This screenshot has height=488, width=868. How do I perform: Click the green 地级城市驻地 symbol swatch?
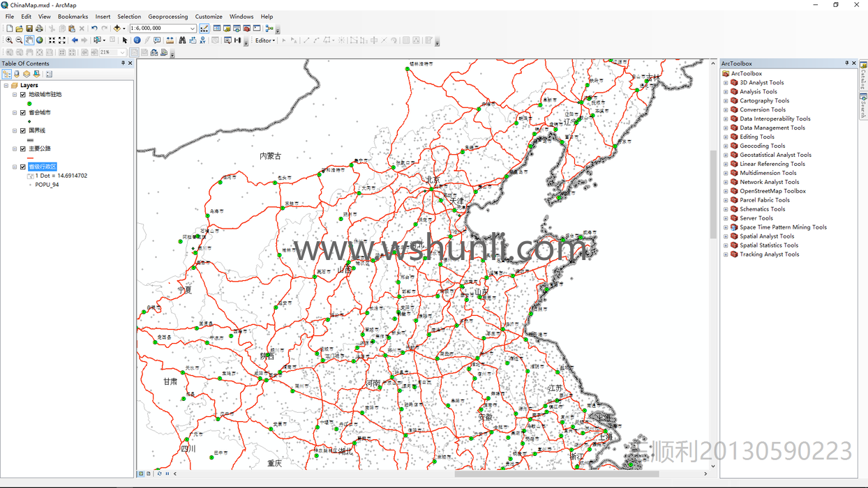tap(29, 104)
